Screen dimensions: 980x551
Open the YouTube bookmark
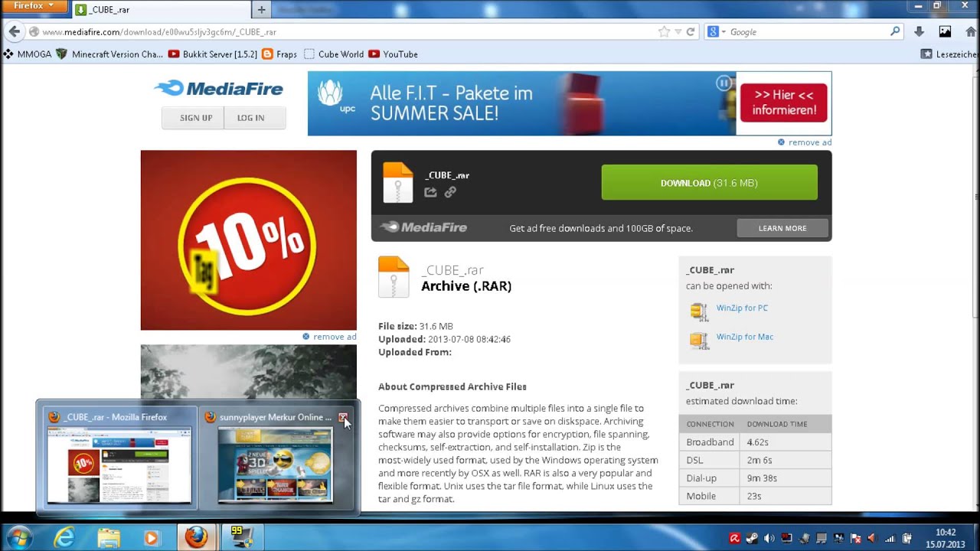pyautogui.click(x=393, y=54)
